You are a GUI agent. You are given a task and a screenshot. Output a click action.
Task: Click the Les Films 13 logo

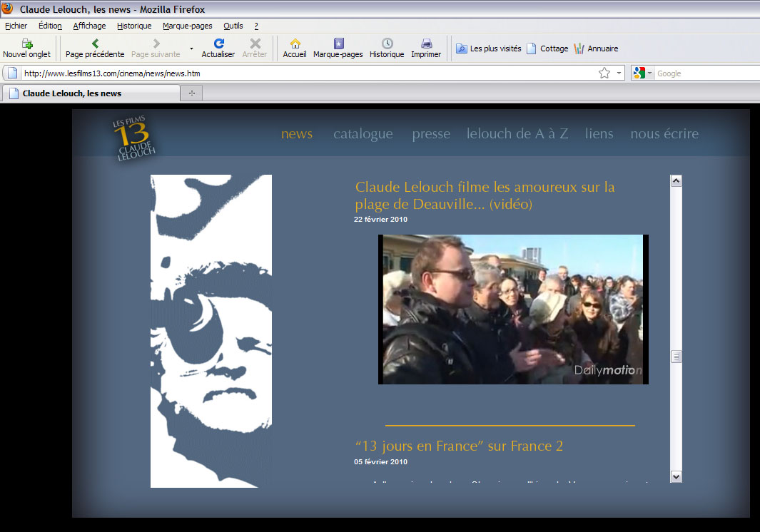[x=133, y=138]
